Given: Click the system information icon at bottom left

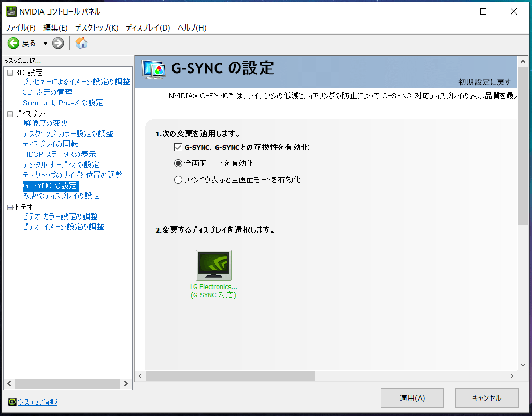Looking at the screenshot, I should point(12,401).
